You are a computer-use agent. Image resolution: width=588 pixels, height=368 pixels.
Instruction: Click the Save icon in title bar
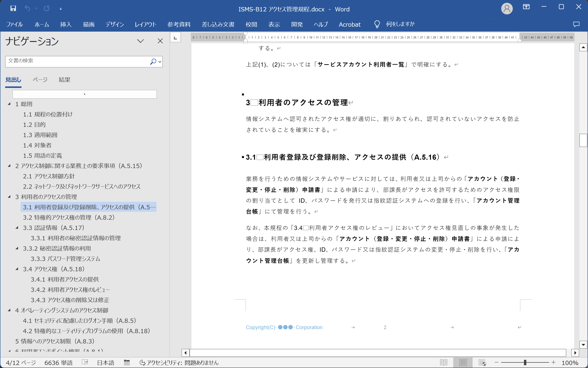(13, 9)
